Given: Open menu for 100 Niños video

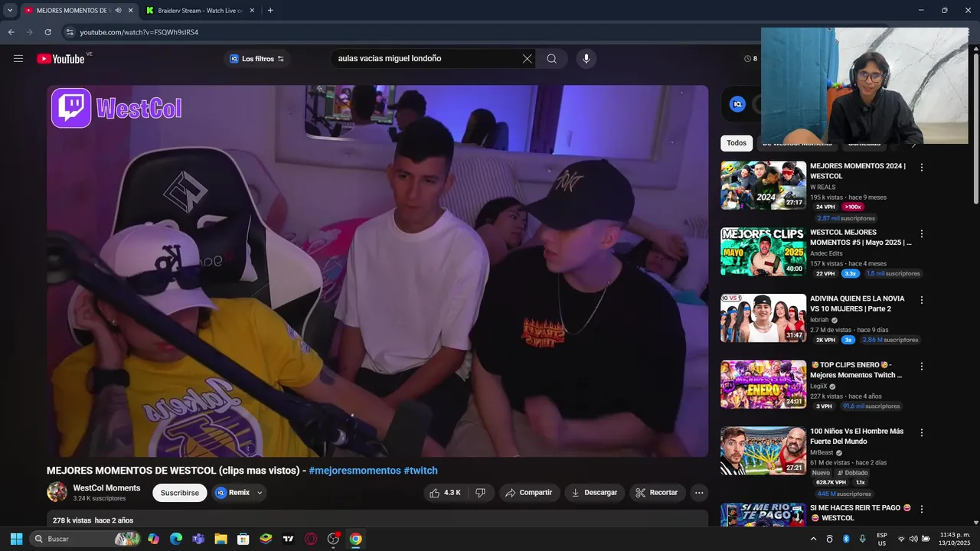Looking at the screenshot, I should [922, 432].
